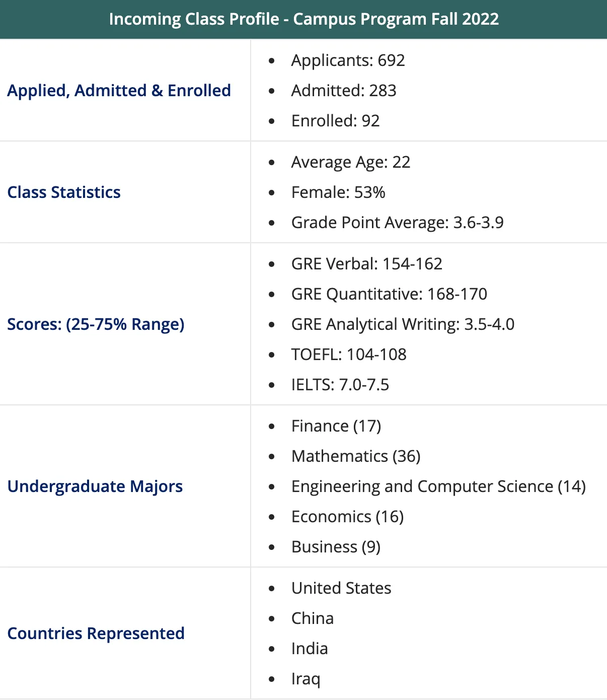The width and height of the screenshot is (607, 700).
Task: Click the Mathematics (36) major entry
Action: [356, 456]
